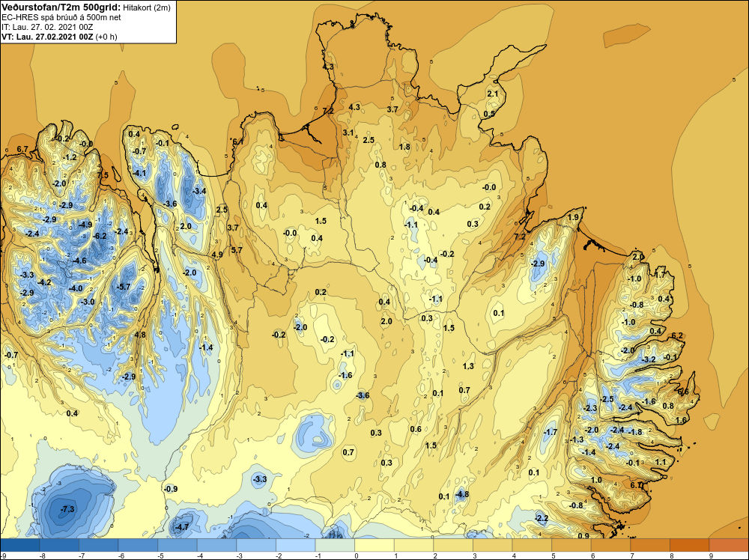
Task: Click the '-5.7' temperature value
Action: [x=124, y=287]
